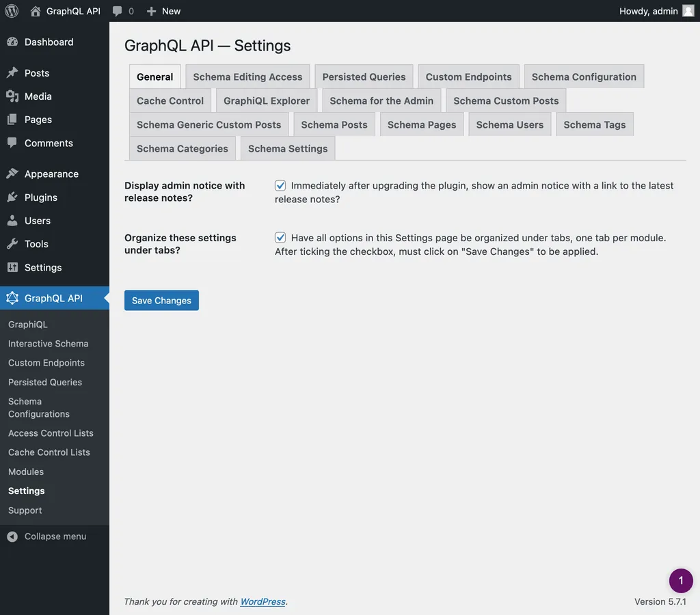Open the Support submenu item

tap(25, 510)
